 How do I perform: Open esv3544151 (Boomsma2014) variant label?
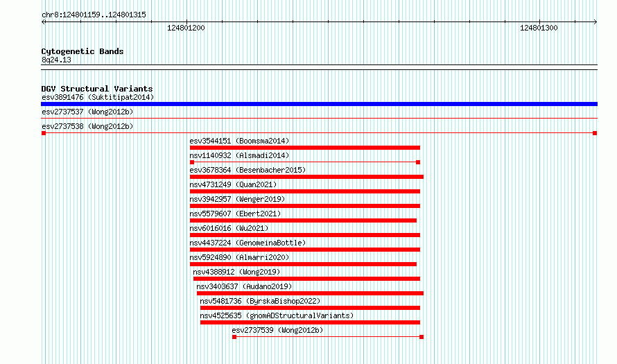pyautogui.click(x=239, y=141)
